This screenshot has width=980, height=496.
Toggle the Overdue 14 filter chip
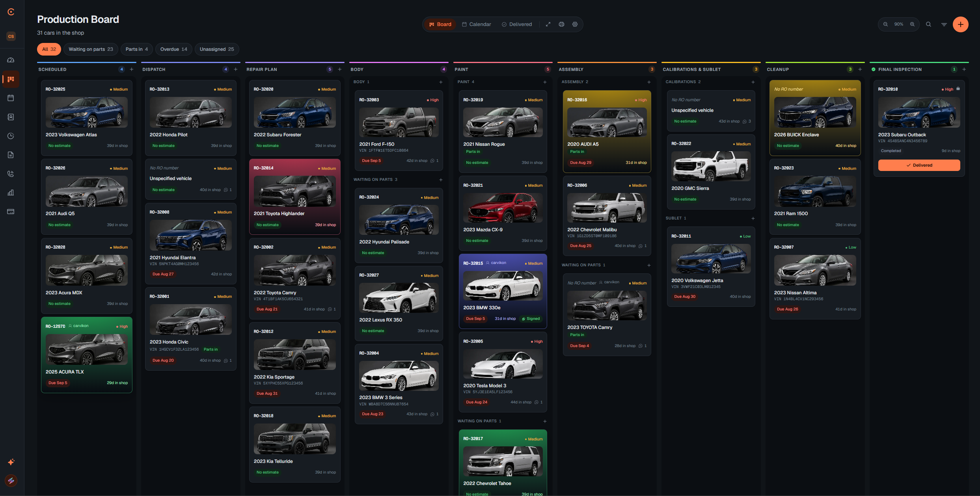point(174,49)
